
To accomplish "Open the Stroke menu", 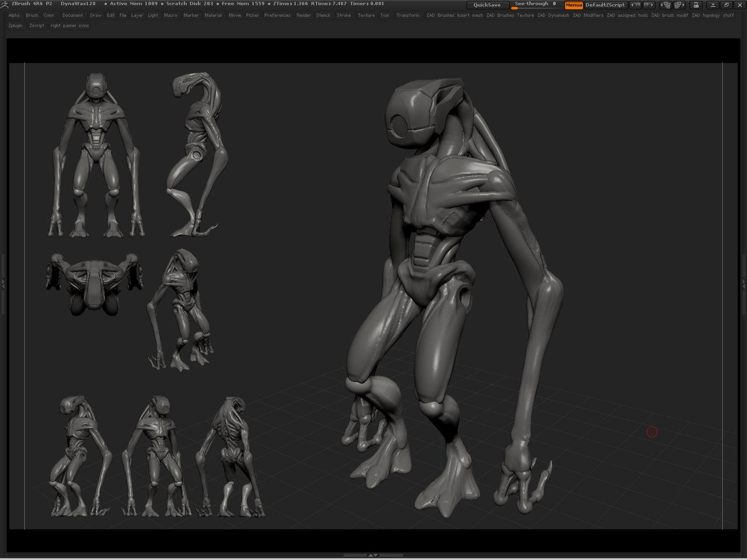I will pyautogui.click(x=344, y=15).
